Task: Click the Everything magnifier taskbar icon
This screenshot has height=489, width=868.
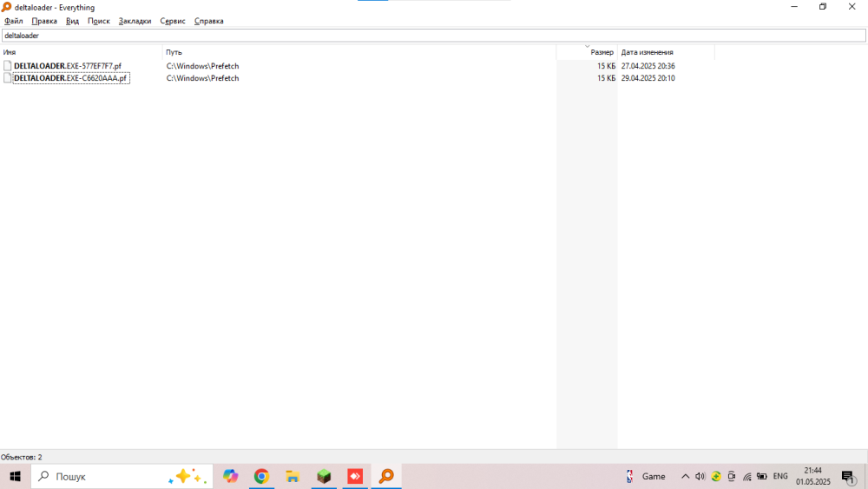Action: [x=386, y=476]
